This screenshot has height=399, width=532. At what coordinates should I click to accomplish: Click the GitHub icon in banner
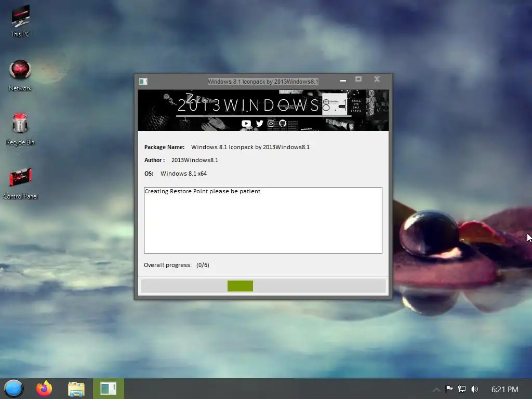coord(283,124)
